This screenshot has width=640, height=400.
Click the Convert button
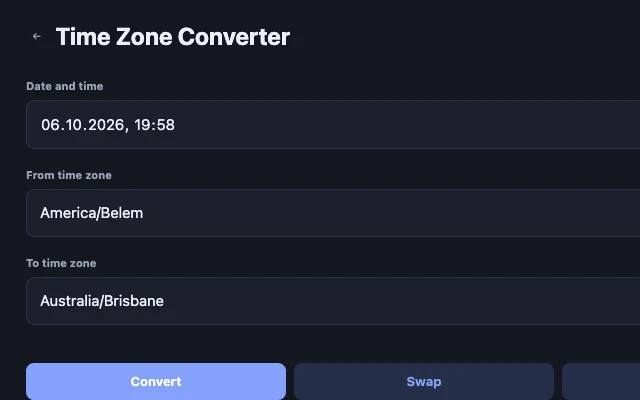(156, 382)
